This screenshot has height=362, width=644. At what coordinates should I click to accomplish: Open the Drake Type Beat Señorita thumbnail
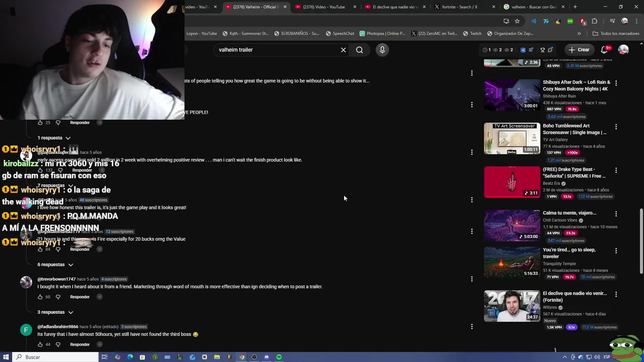point(512,182)
